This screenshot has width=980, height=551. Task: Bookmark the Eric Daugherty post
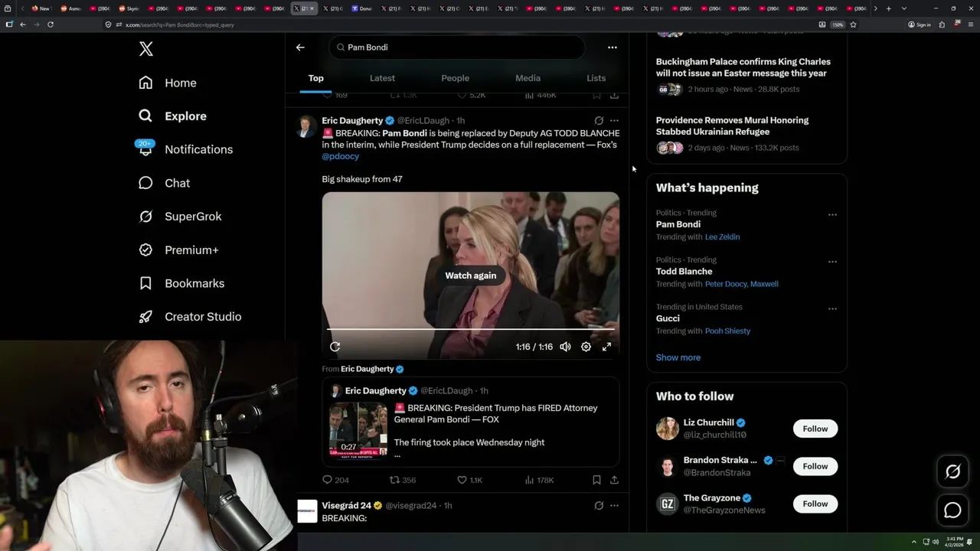point(596,480)
